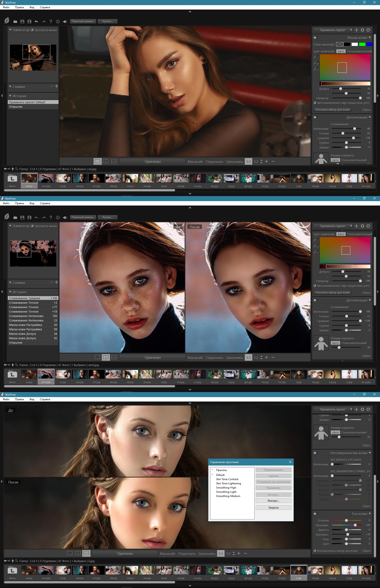380x588 pixels.
Task: Click the info icon in middle window toolbar
Action: pyautogui.click(x=58, y=217)
